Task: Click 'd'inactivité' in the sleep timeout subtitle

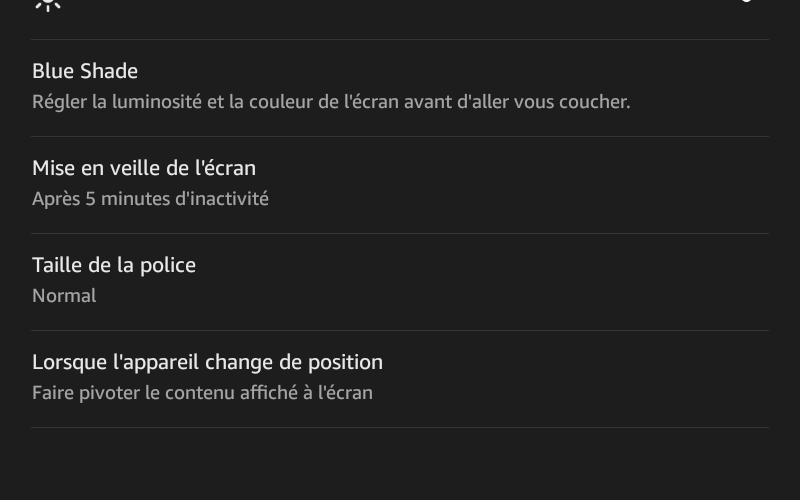Action: [x=222, y=199]
